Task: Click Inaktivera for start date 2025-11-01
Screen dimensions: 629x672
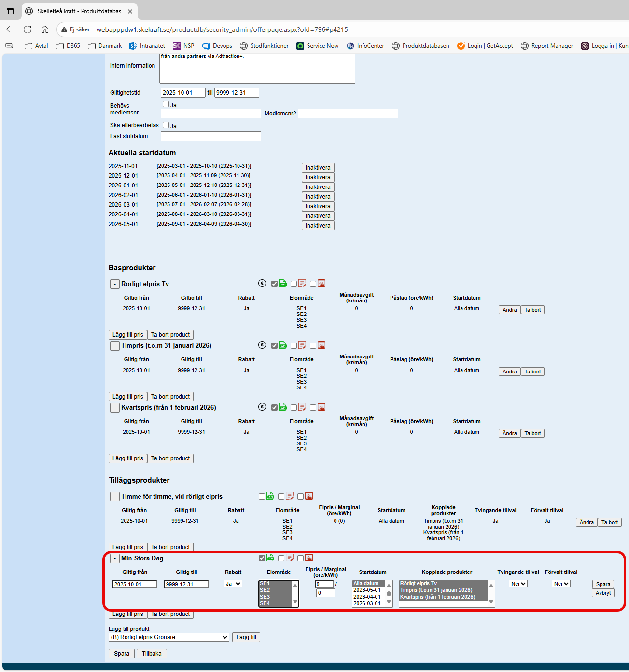Action: pyautogui.click(x=318, y=168)
